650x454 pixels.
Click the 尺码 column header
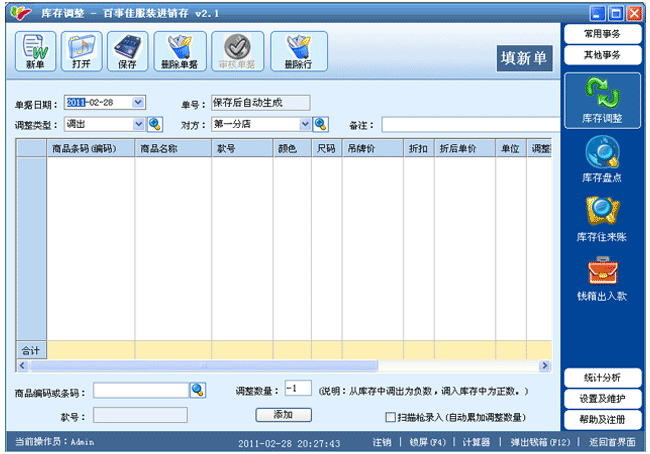[327, 148]
